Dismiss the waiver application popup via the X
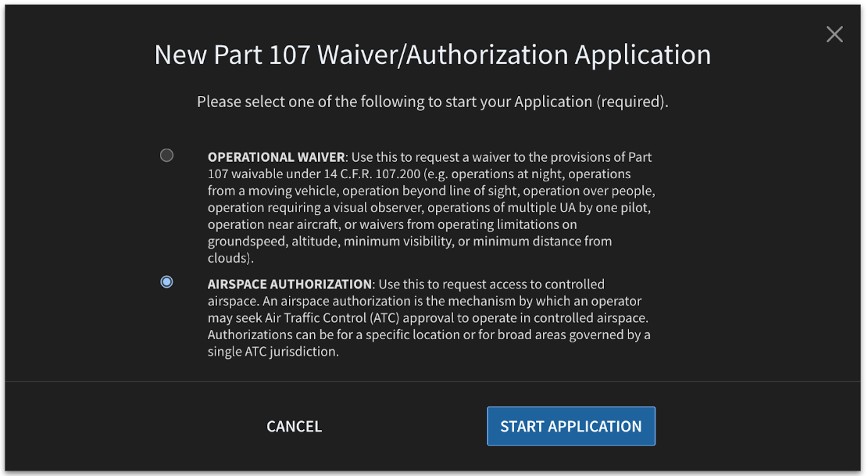This screenshot has width=868, height=476. [834, 34]
